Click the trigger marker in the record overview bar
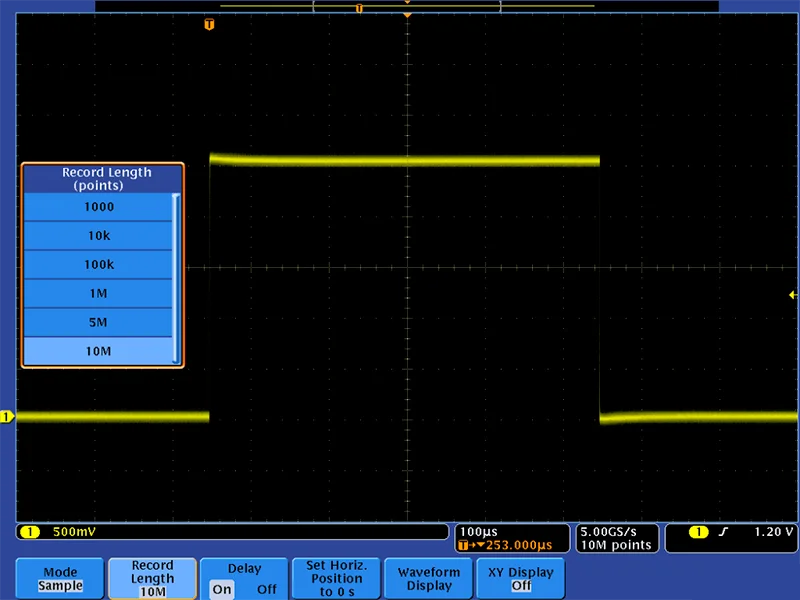800x600 pixels. pyautogui.click(x=359, y=8)
